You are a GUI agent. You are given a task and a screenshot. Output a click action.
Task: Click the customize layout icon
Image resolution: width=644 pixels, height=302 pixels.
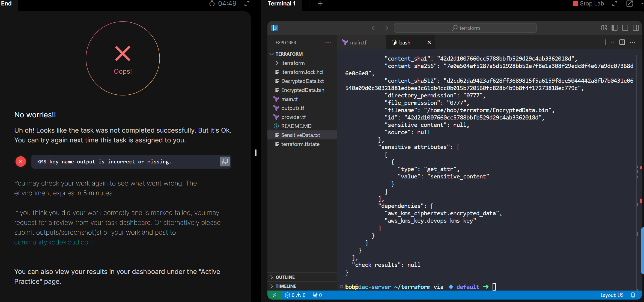pos(604,28)
